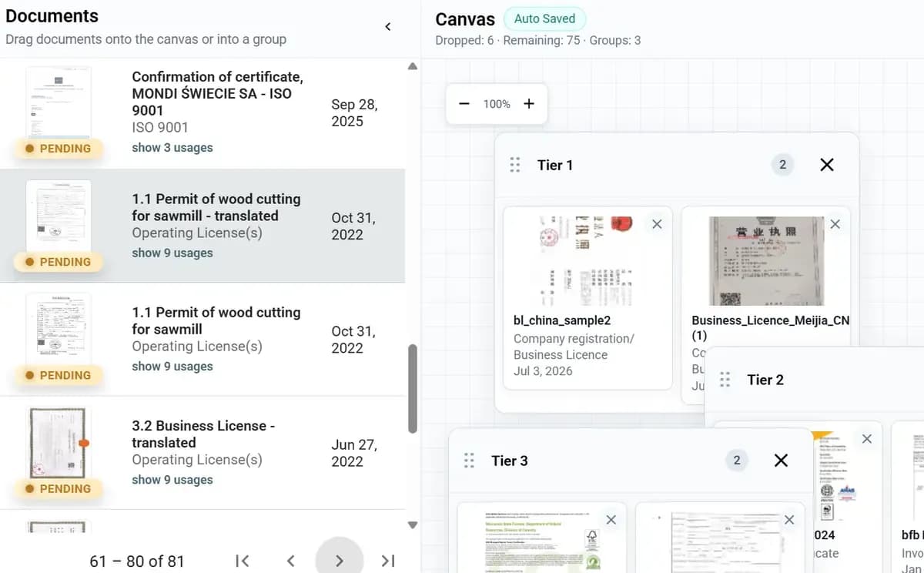924x573 pixels.
Task: Zoom in the canvas with the plus button
Action: pos(529,104)
